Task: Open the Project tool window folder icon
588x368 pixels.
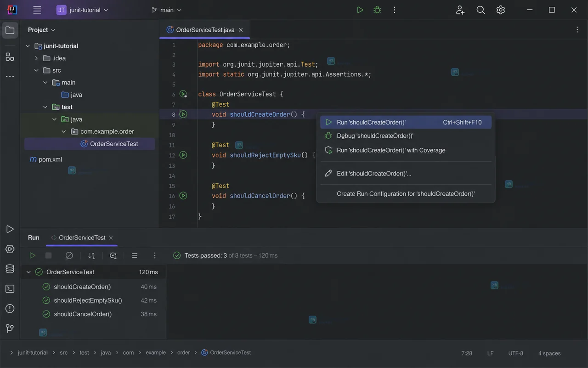Action: (x=10, y=31)
